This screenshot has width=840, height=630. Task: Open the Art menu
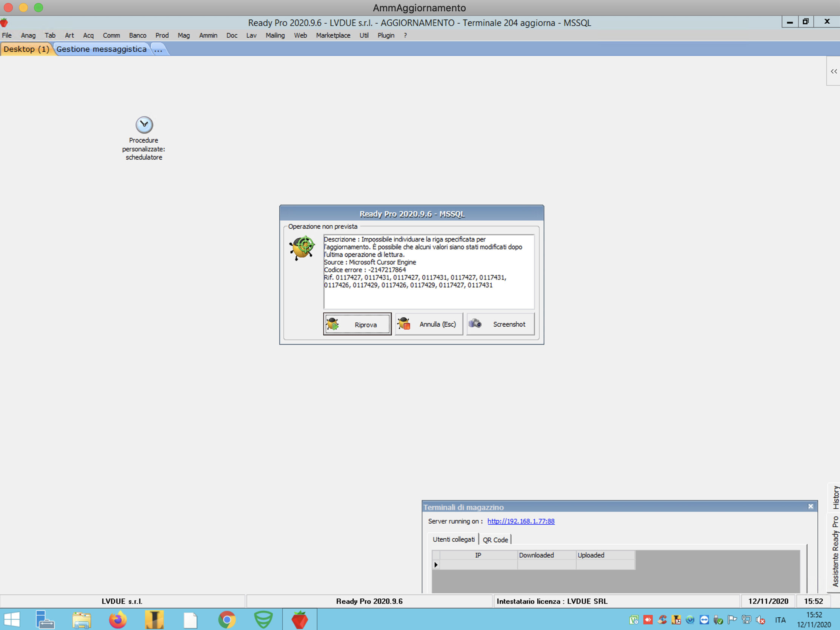point(69,35)
